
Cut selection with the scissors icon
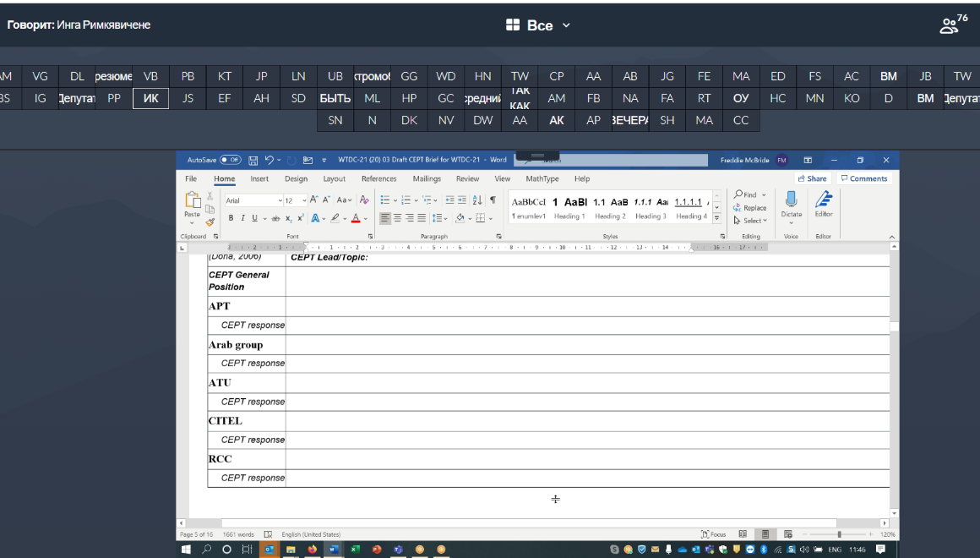(x=210, y=196)
